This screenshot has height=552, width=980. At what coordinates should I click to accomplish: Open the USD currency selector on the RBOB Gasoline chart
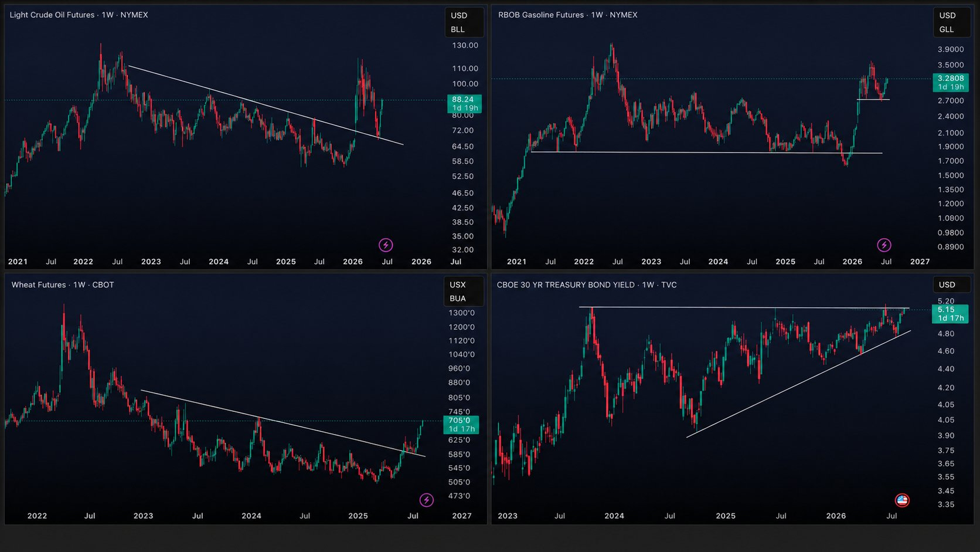[x=947, y=16]
